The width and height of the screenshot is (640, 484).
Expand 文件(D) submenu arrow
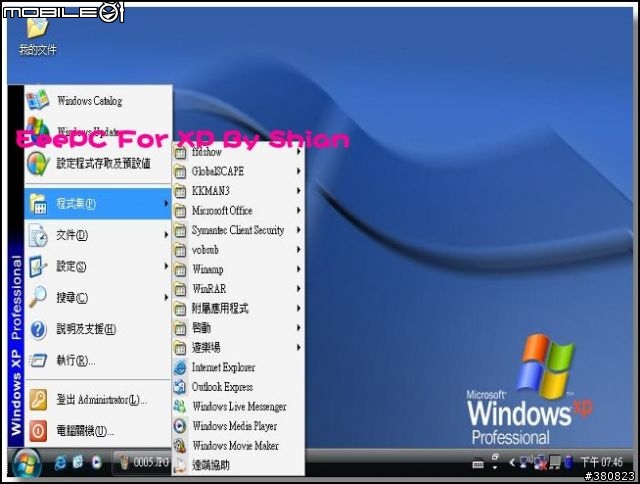166,234
